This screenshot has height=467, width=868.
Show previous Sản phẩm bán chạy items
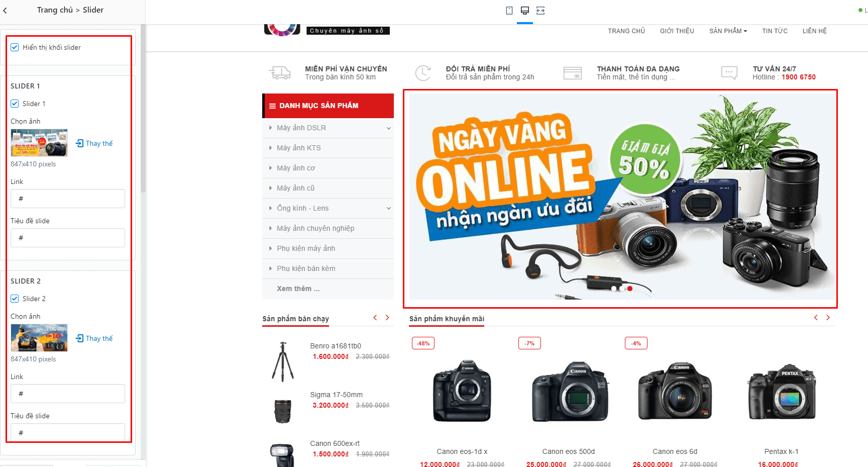[375, 317]
